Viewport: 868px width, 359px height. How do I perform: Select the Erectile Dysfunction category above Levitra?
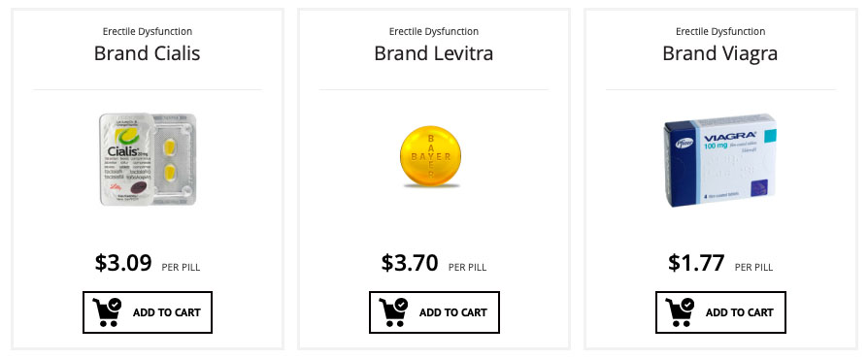[x=433, y=31]
